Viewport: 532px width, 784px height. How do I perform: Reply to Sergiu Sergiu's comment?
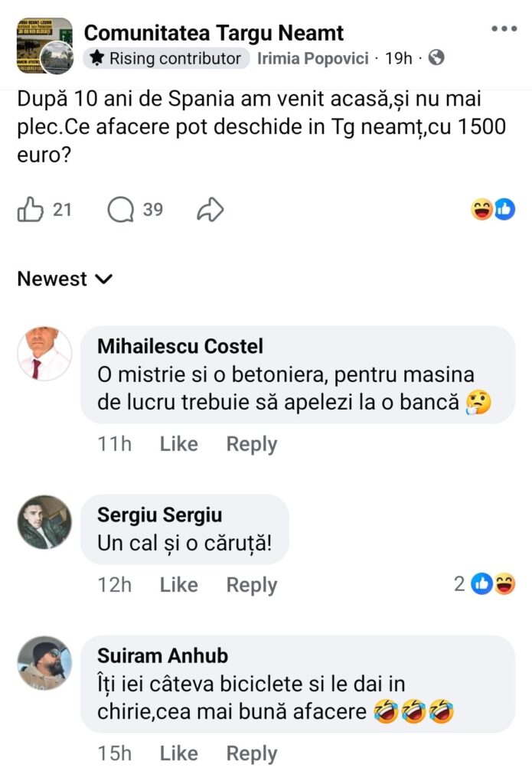251,585
